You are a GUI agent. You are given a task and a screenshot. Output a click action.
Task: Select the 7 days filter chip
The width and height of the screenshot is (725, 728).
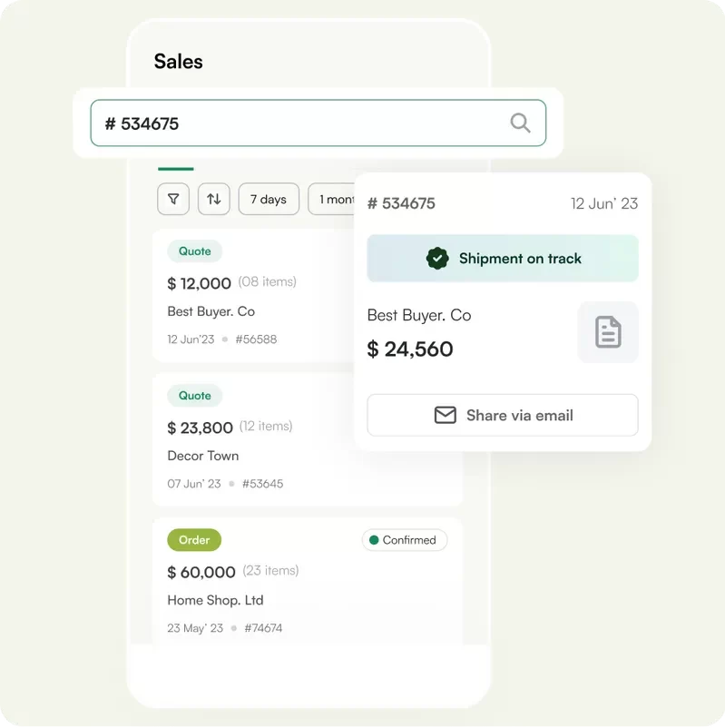pos(269,199)
